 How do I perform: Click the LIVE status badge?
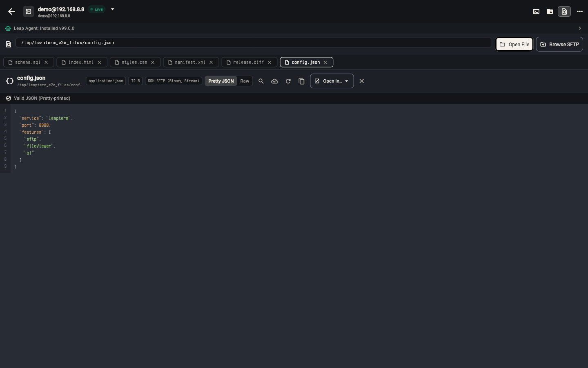[97, 9]
